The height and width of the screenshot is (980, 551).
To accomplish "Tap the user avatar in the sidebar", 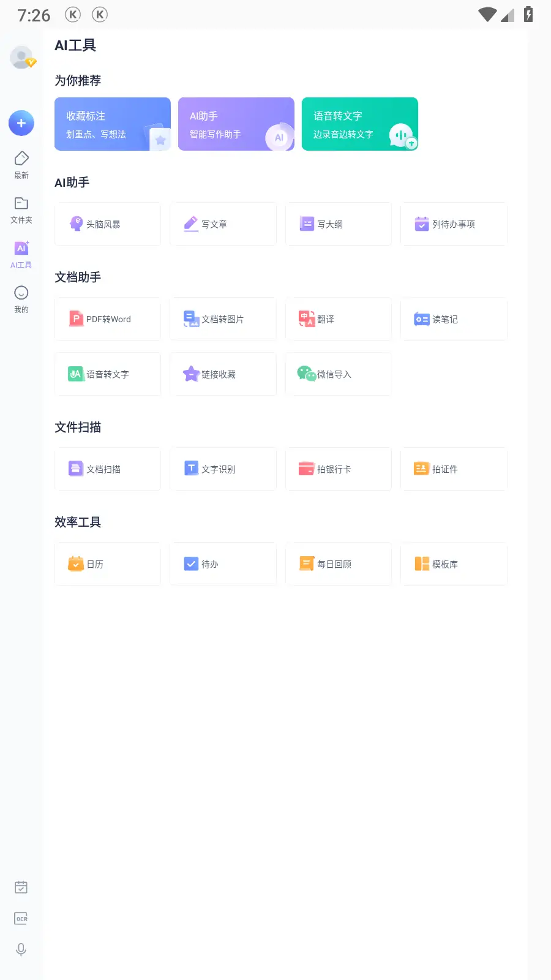I will coord(22,57).
